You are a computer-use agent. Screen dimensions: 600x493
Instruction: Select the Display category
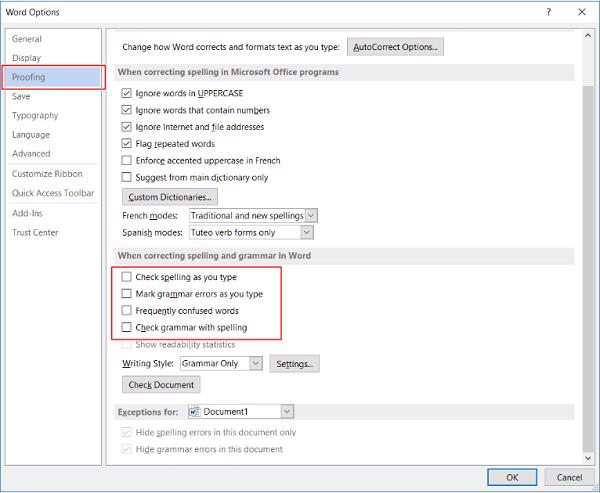[27, 58]
